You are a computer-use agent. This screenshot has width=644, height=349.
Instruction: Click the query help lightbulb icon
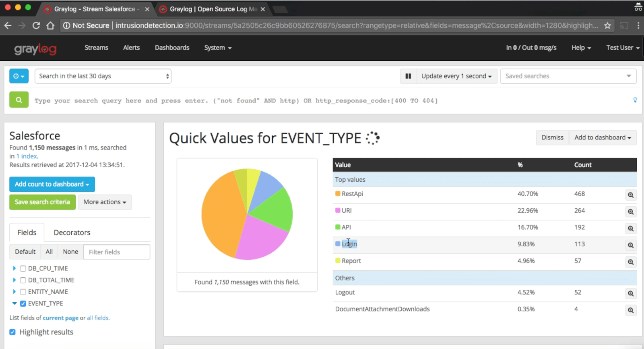click(x=635, y=100)
